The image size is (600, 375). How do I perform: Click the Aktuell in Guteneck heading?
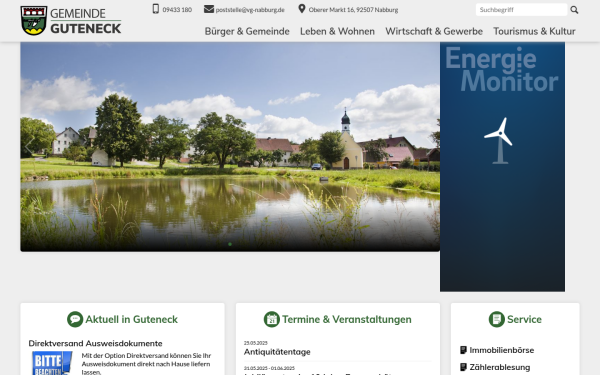pos(131,319)
